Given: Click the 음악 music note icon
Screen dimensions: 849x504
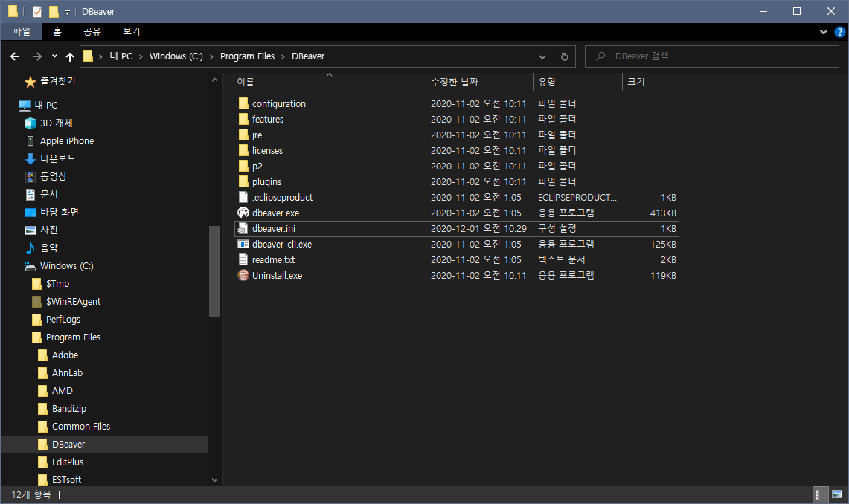Looking at the screenshot, I should pos(31,248).
